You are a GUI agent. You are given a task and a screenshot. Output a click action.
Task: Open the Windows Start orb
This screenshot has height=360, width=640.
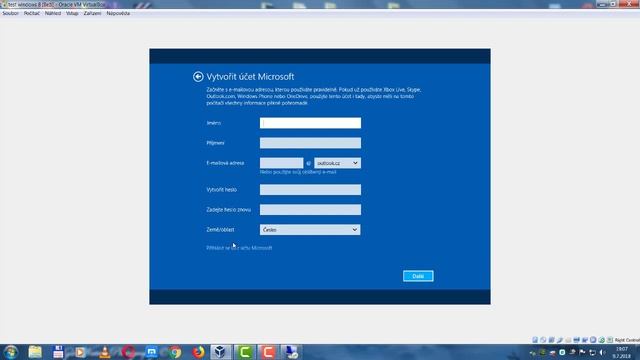tap(11, 352)
